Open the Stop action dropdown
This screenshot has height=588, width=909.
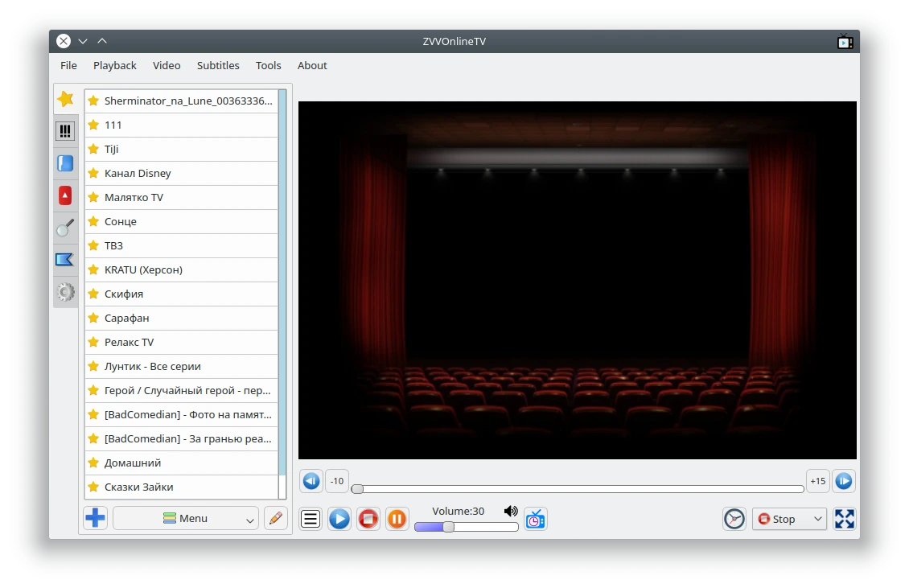tap(790, 518)
